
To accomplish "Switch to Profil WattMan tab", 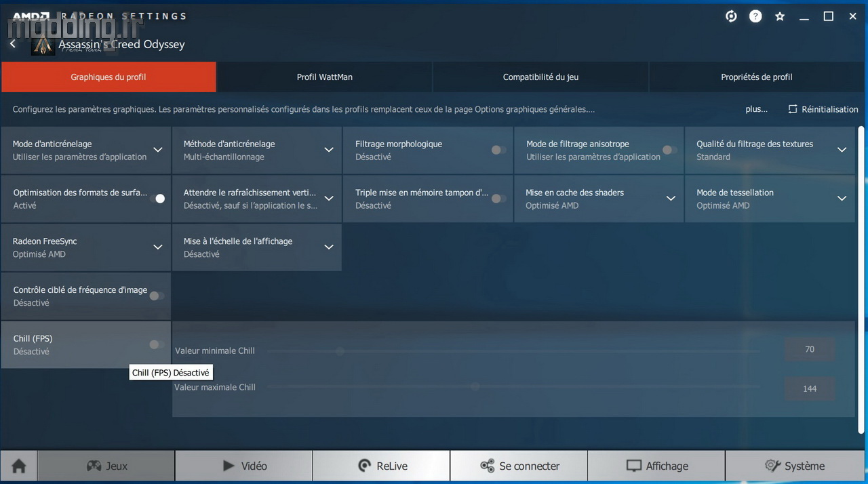I will 325,77.
